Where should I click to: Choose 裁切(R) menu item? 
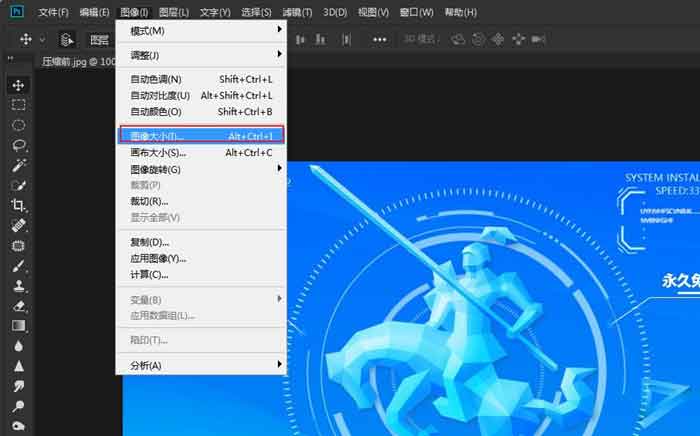pos(201,201)
